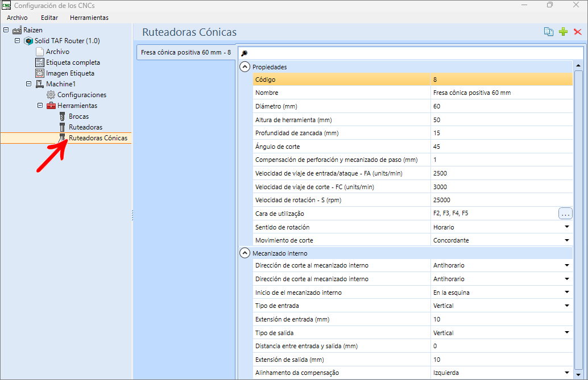The image size is (588, 380).
Task: Click the properties scrollbar down arrow
Action: (x=578, y=374)
